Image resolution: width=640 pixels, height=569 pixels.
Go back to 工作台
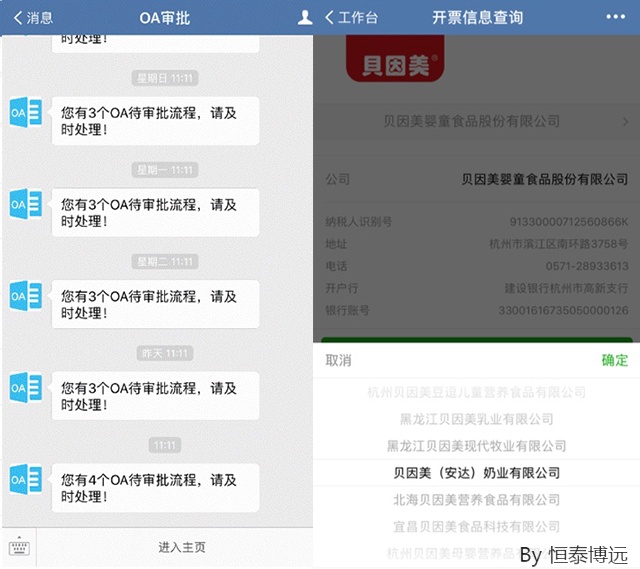click(351, 18)
